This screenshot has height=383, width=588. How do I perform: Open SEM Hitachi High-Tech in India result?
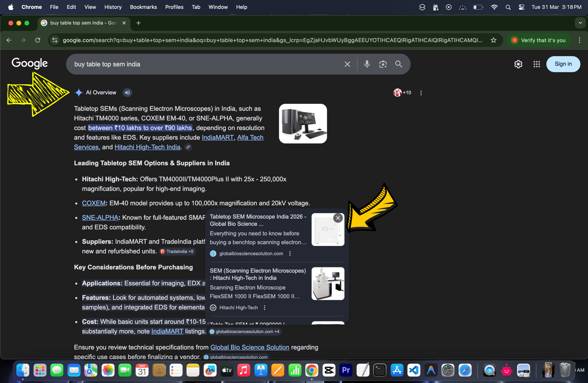pos(258,274)
